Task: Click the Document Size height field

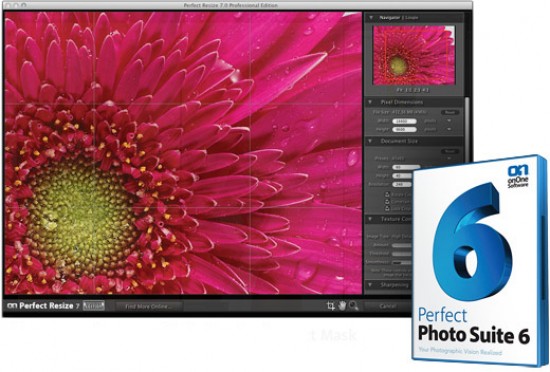Action: pos(402,176)
